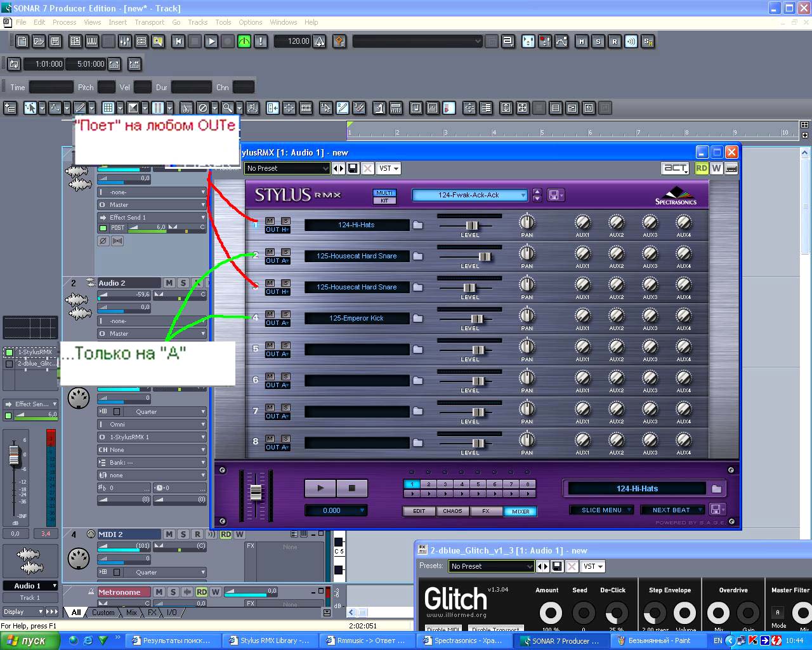The image size is (812, 650).
Task: Open the Transport menu
Action: (149, 22)
